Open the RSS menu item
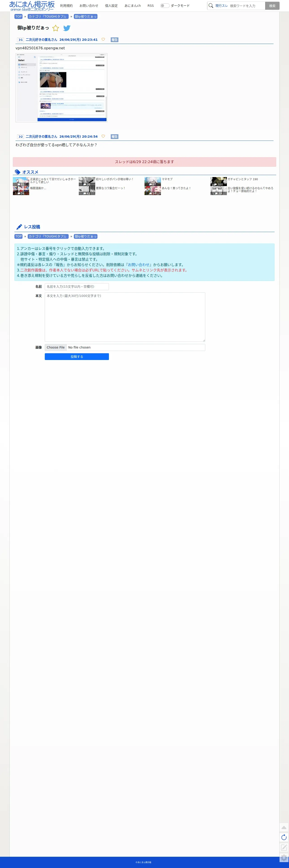This screenshot has height=868, width=289. (151, 6)
